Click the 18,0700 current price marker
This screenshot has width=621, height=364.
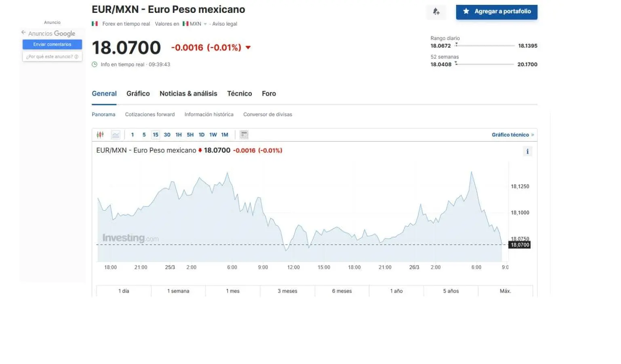pyautogui.click(x=520, y=245)
